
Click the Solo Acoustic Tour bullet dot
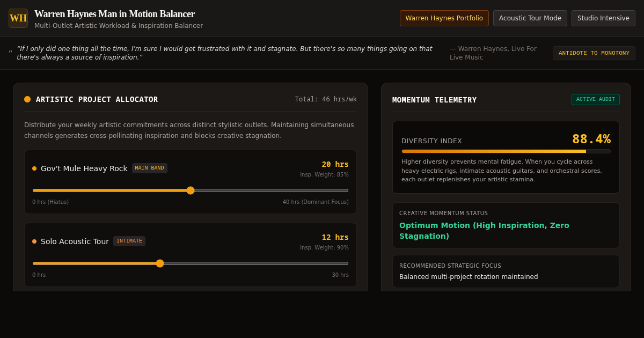pyautogui.click(x=34, y=241)
